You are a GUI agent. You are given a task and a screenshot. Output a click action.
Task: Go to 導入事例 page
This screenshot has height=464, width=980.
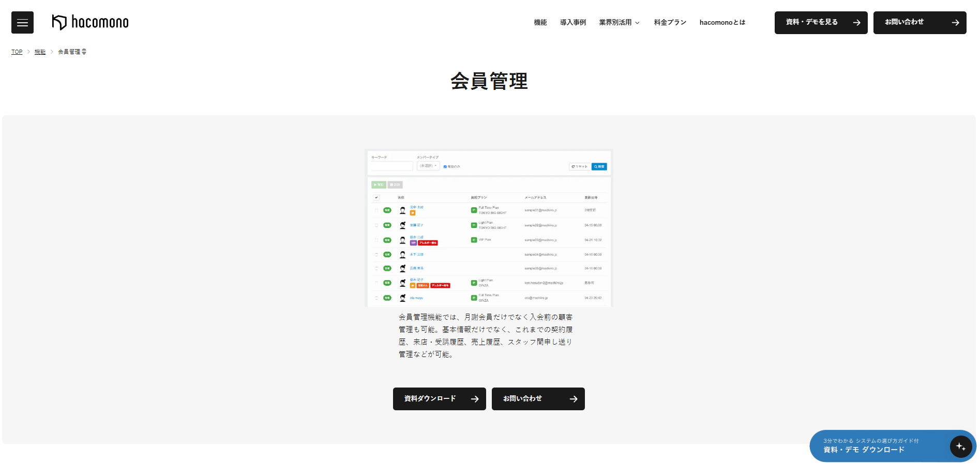(573, 22)
